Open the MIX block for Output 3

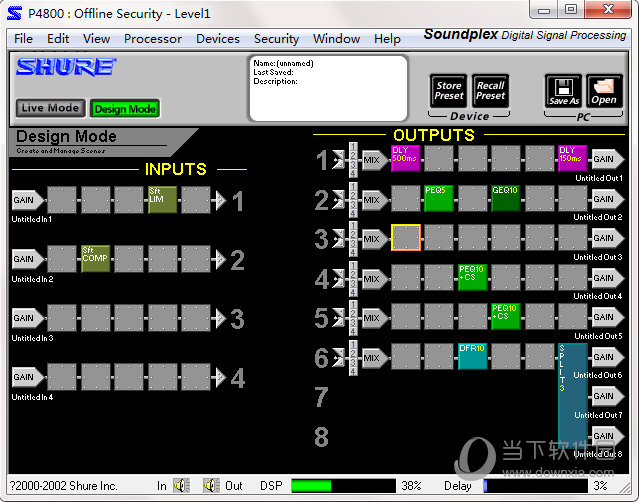[375, 239]
